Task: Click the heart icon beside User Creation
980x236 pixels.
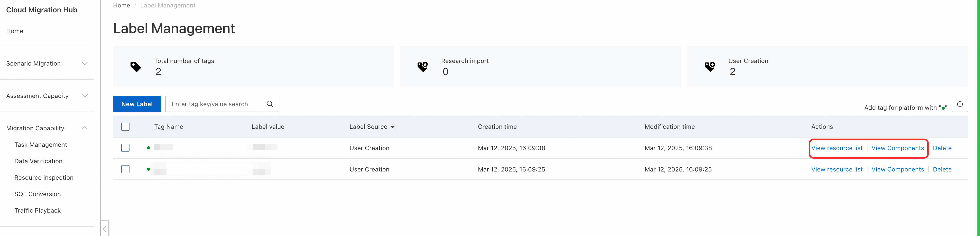Action: pos(709,67)
